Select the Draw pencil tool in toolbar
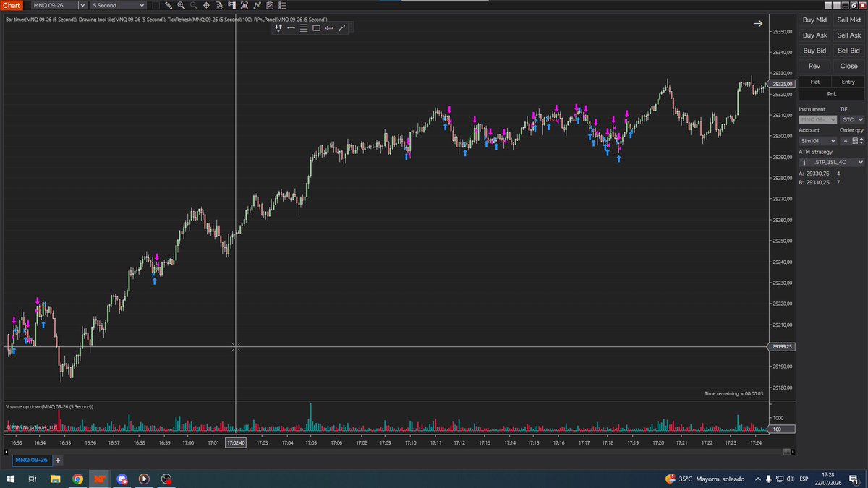868x488 pixels. (168, 5)
